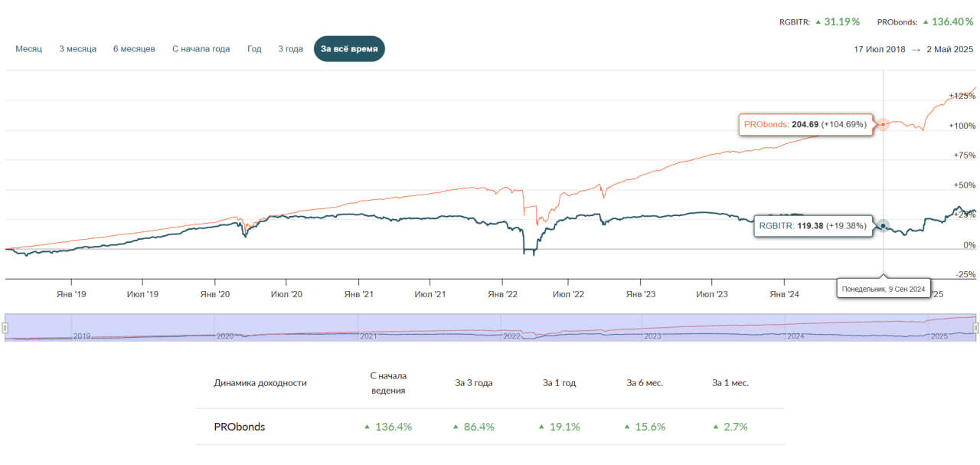Click the green up-arrow beside 31.19%
The width and height of the screenshot is (980, 465).
[818, 22]
